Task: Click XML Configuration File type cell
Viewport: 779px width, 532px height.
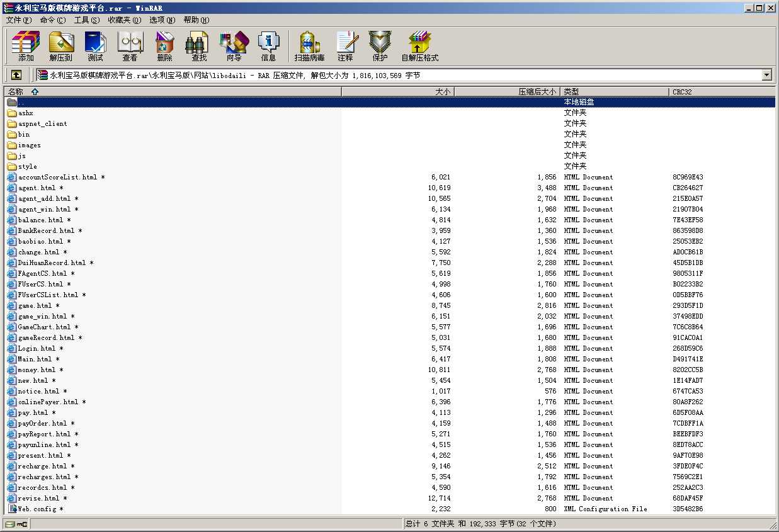Action: [x=605, y=509]
